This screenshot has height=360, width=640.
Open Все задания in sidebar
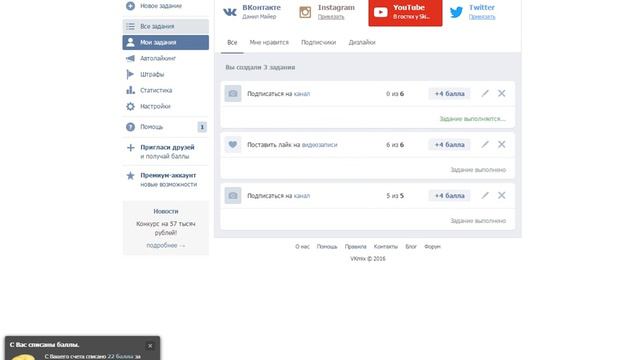[166, 27]
